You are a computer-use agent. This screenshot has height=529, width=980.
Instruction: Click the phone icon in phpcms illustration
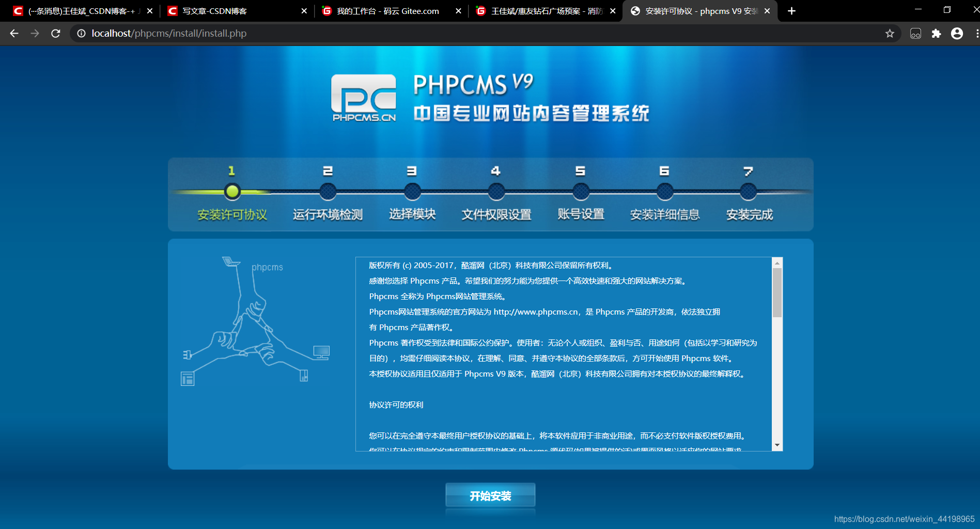(304, 376)
